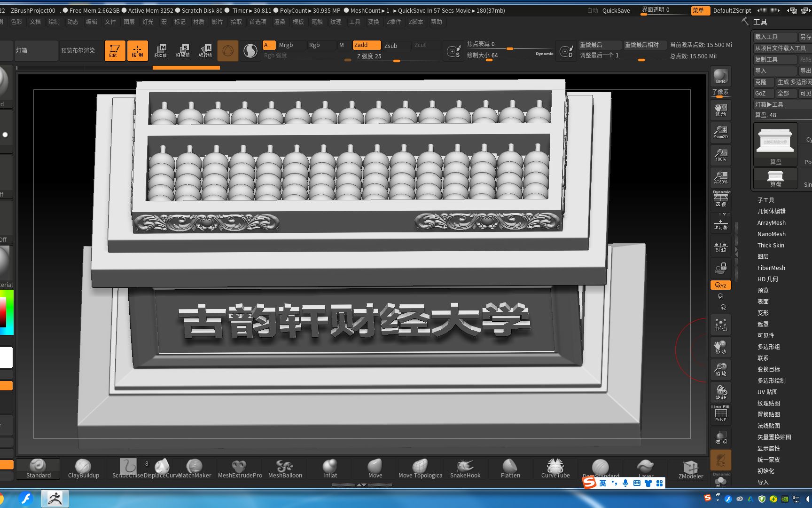The width and height of the screenshot is (812, 508).
Task: Click the GoZ button
Action: click(x=763, y=93)
